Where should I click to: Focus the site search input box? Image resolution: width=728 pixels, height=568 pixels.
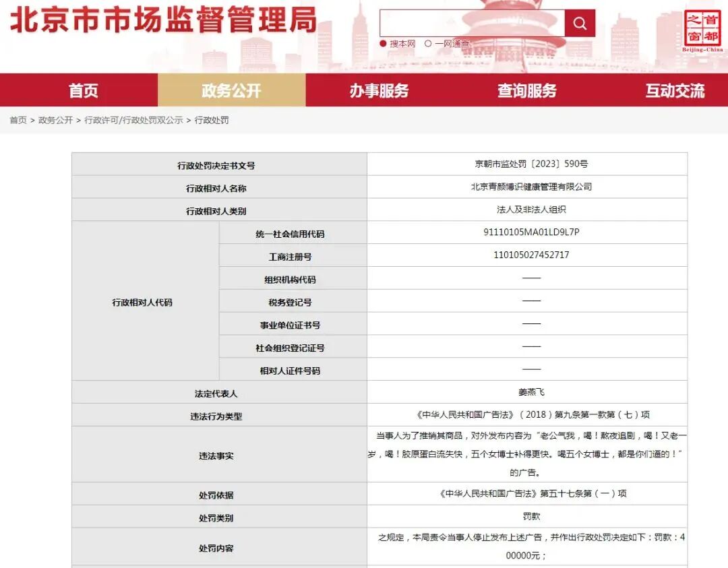(472, 23)
